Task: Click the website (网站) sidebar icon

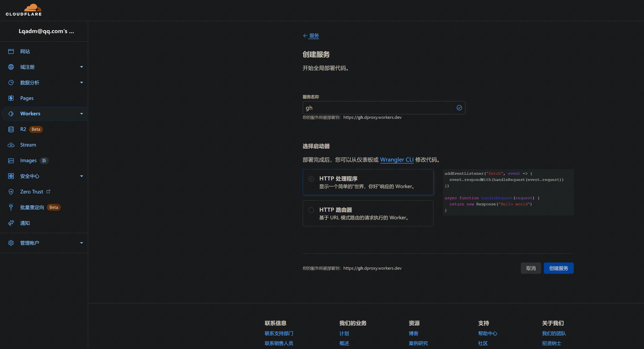Action: tap(11, 51)
